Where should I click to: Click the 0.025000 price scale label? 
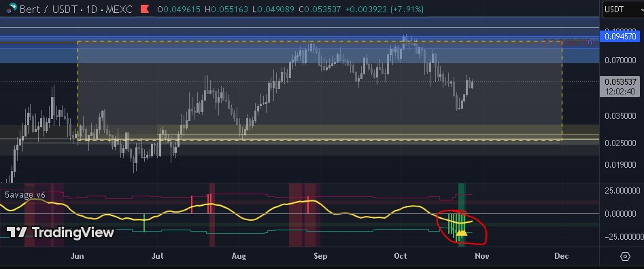coord(621,143)
